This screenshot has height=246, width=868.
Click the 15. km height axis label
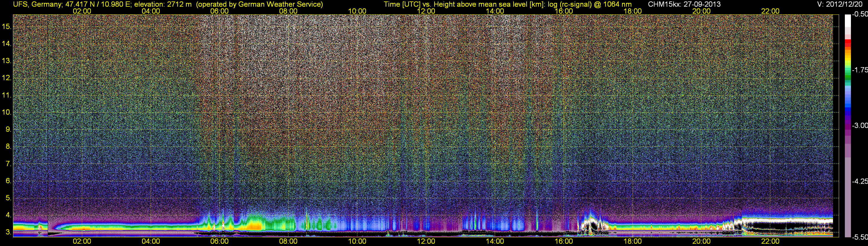click(7, 26)
